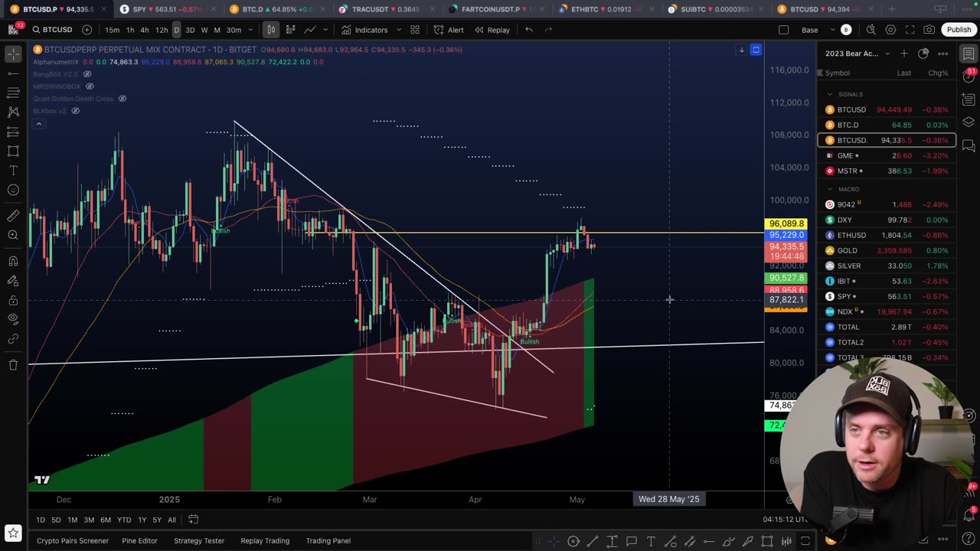Viewport: 980px width, 551px height.
Task: Open the chart style dropdown arrow
Action: (325, 30)
